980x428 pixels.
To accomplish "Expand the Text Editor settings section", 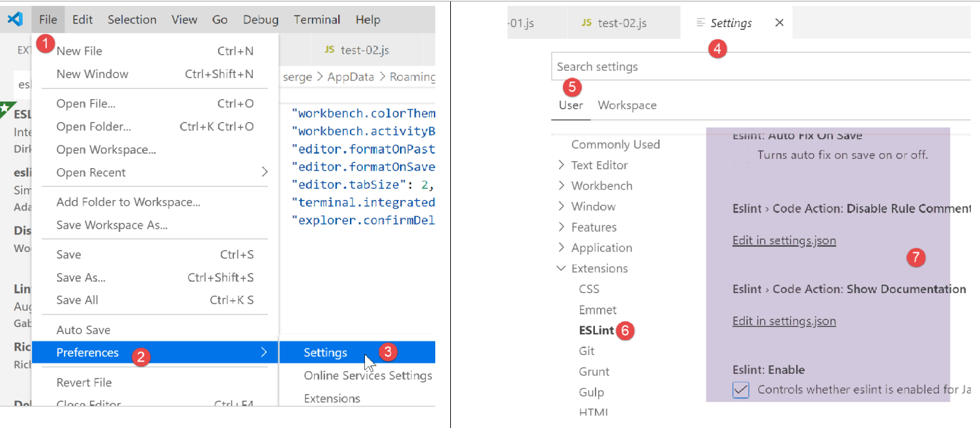I will (x=562, y=165).
